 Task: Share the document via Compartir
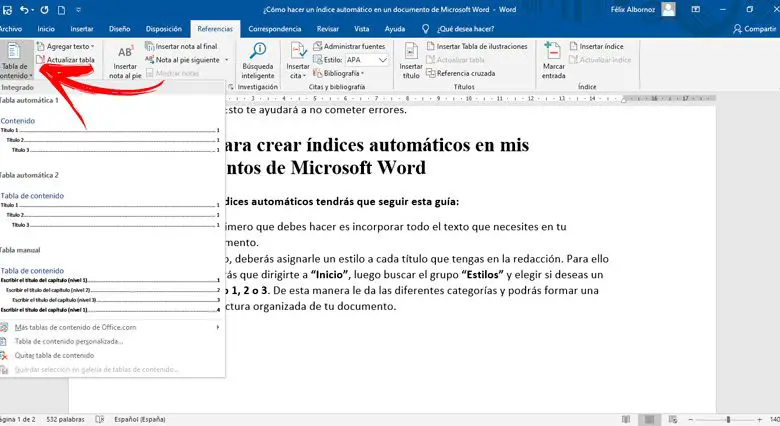(755, 29)
